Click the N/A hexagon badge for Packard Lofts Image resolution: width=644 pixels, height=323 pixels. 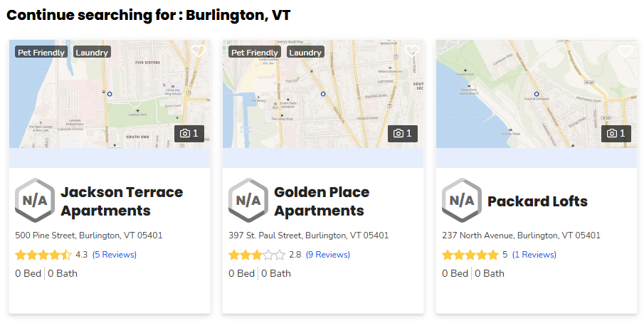coord(462,201)
